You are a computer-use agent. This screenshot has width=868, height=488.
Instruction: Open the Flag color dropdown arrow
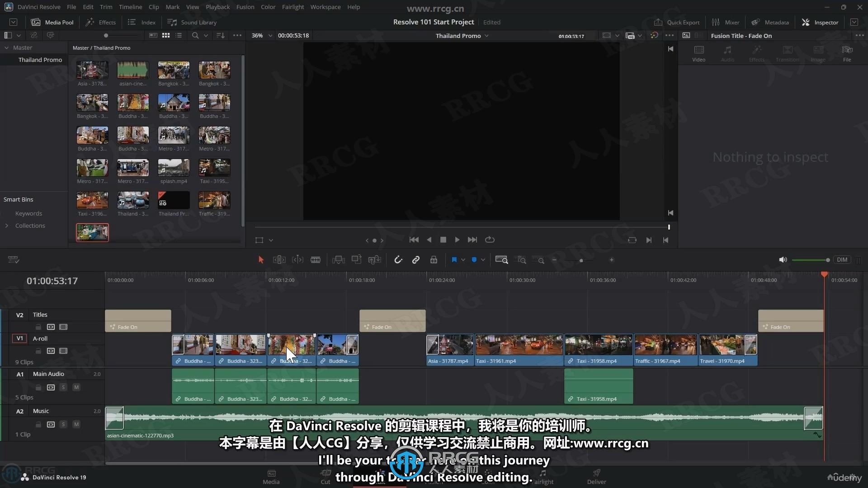[x=463, y=260]
